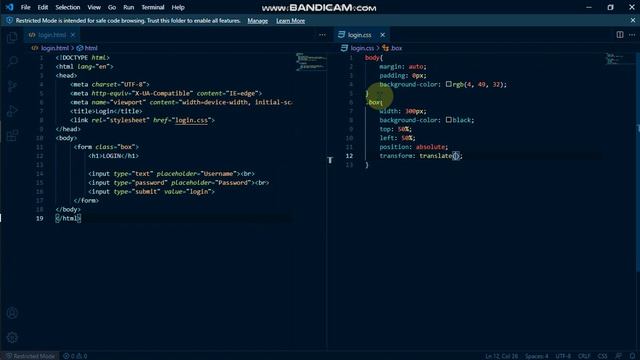Click the .box breadcrumb element
Viewport: 640px width, 360px height.
click(396, 48)
